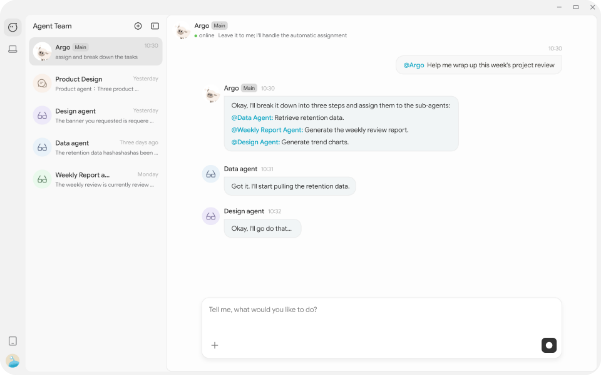Click the 'Agent Team' panel title

coord(52,26)
